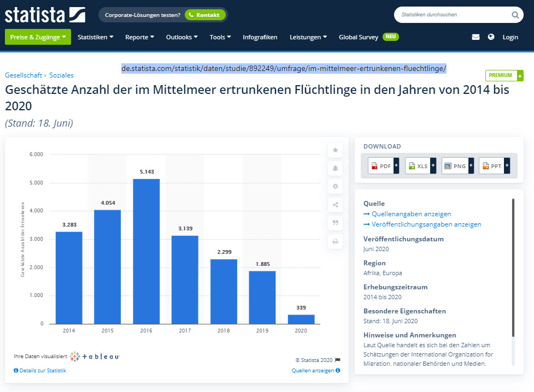The height and width of the screenshot is (392, 534).
Task: Click the info panel vertical scrollbar
Action: click(513, 268)
